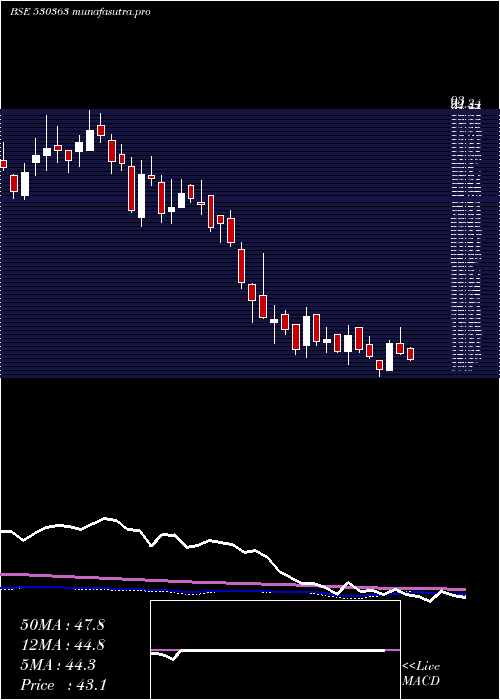Click the Price : 43.1 value
The width and height of the screenshot is (500, 700).
coord(63,684)
